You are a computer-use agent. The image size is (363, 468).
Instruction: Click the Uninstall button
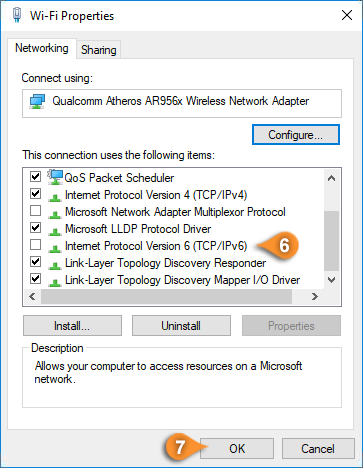pyautogui.click(x=181, y=326)
